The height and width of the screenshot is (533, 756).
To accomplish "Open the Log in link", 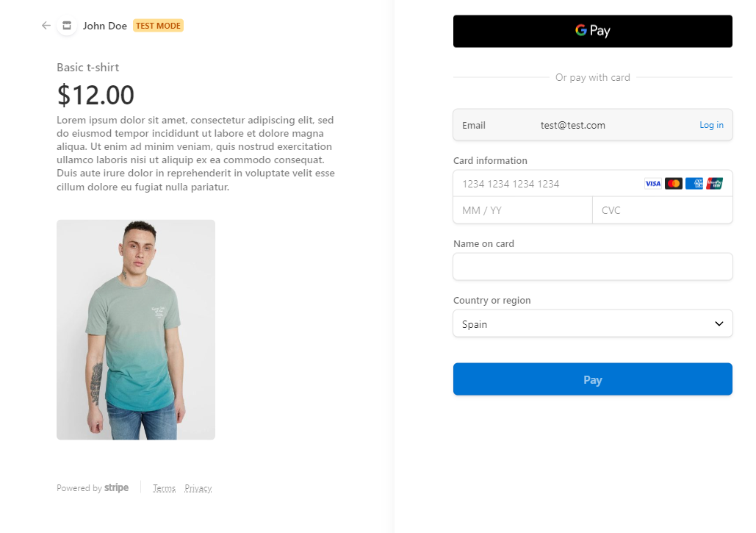I will pyautogui.click(x=710, y=125).
